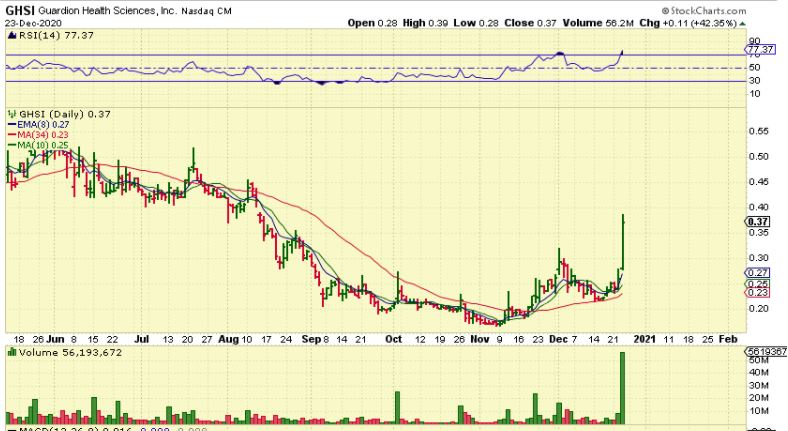
Task: Click the red 0.23 MA price tag
Action: coord(758,292)
